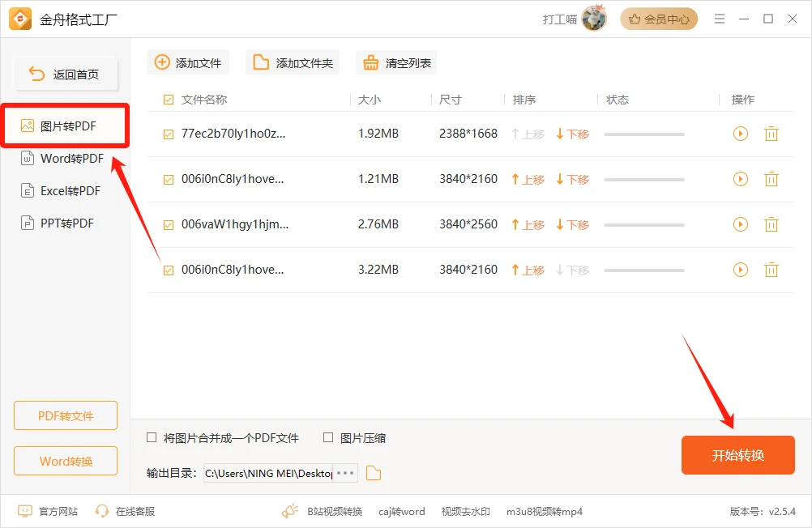Screen dimensions: 812x528
Task: Click the 输出目录 path input field
Action: pyautogui.click(x=268, y=473)
